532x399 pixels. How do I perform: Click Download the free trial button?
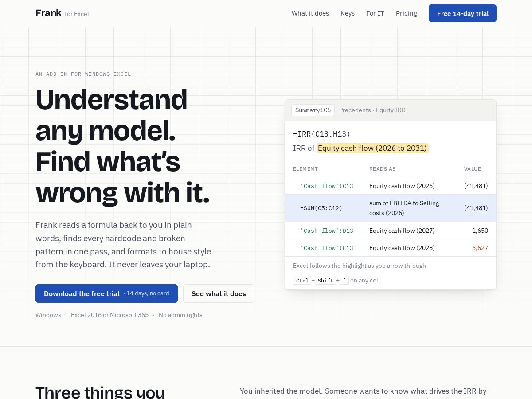click(106, 293)
